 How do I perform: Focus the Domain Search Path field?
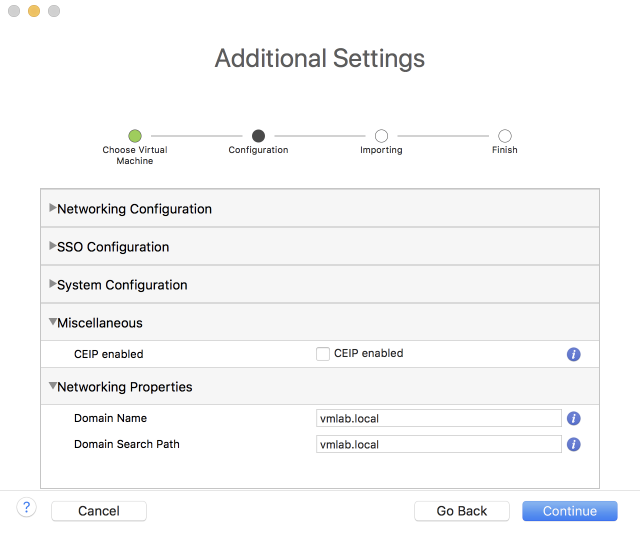click(x=438, y=444)
